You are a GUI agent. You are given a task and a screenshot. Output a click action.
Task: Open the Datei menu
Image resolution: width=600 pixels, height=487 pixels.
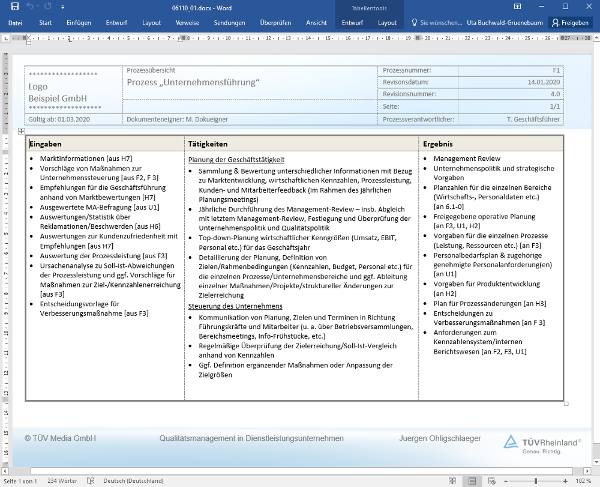[15, 21]
